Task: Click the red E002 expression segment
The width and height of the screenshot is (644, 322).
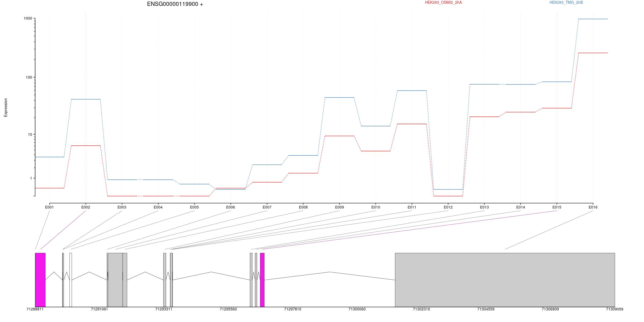Action: [x=86, y=146]
